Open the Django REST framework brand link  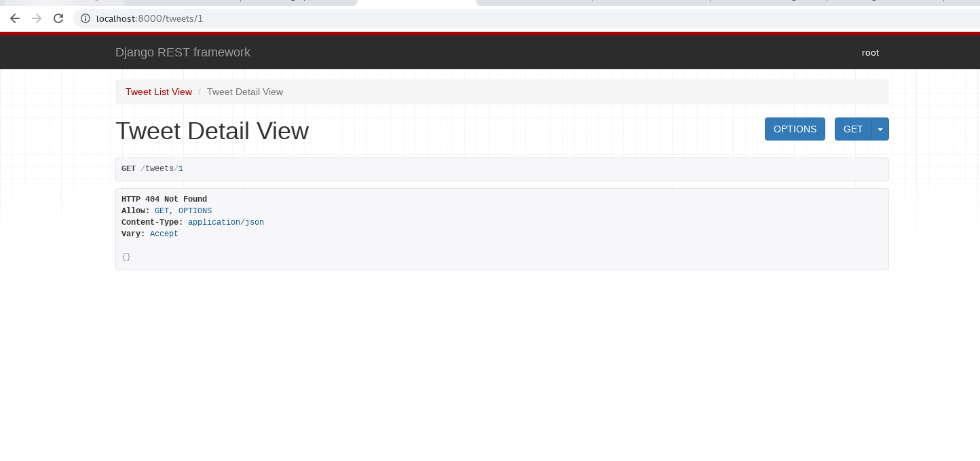(183, 52)
